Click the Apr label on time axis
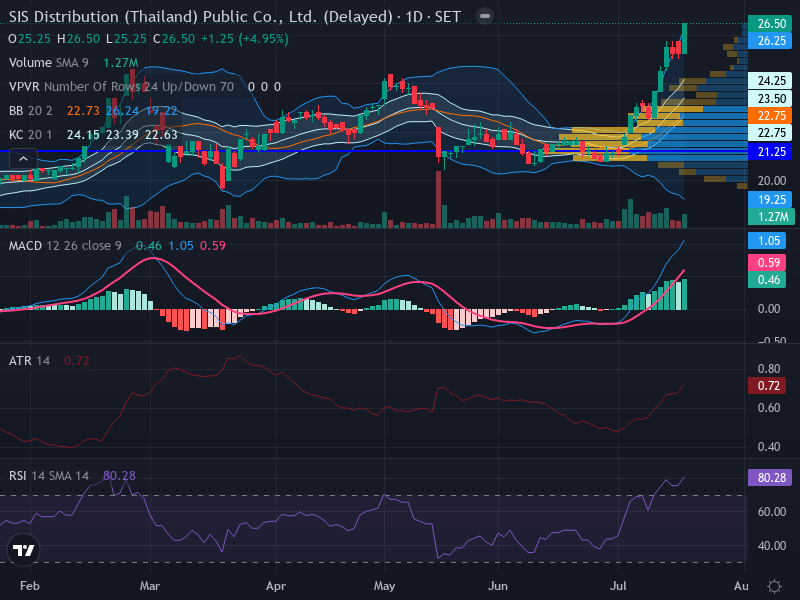This screenshot has height=600, width=800. [276, 586]
